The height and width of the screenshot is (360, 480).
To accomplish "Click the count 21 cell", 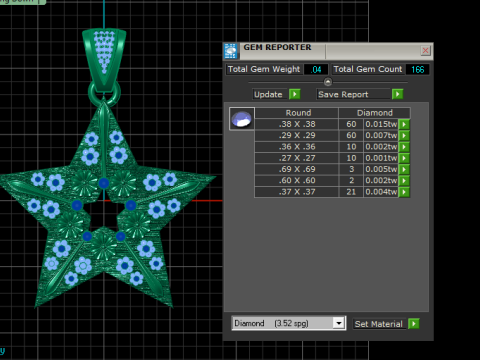I will point(351,192).
